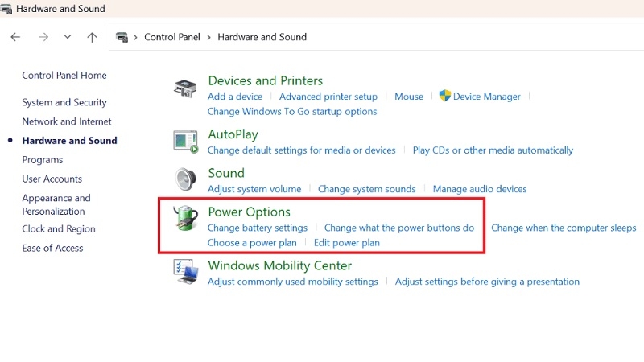The height and width of the screenshot is (362, 644).
Task: Select Hardware and Sound breadcrumb
Action: tap(262, 37)
